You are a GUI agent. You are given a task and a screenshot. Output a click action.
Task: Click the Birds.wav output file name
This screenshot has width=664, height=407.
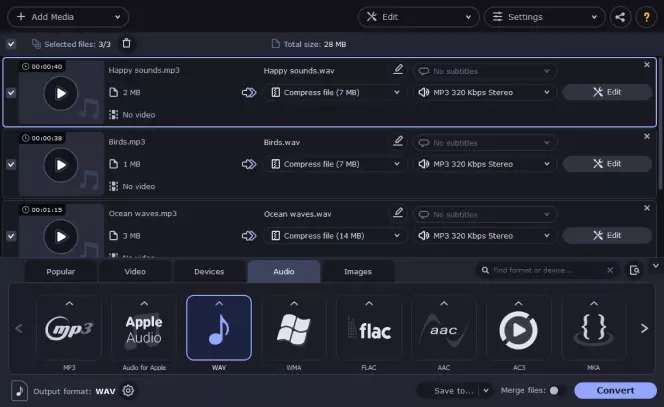[282, 142]
